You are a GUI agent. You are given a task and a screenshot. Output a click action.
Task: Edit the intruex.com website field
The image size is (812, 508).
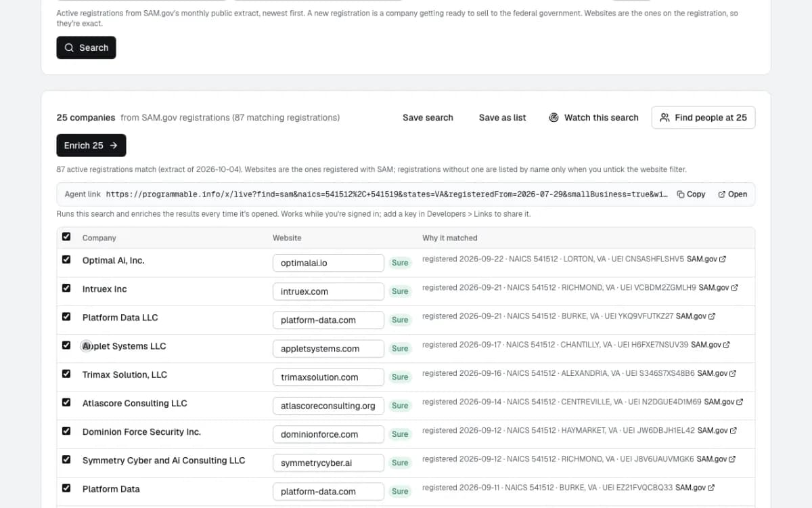tap(328, 291)
